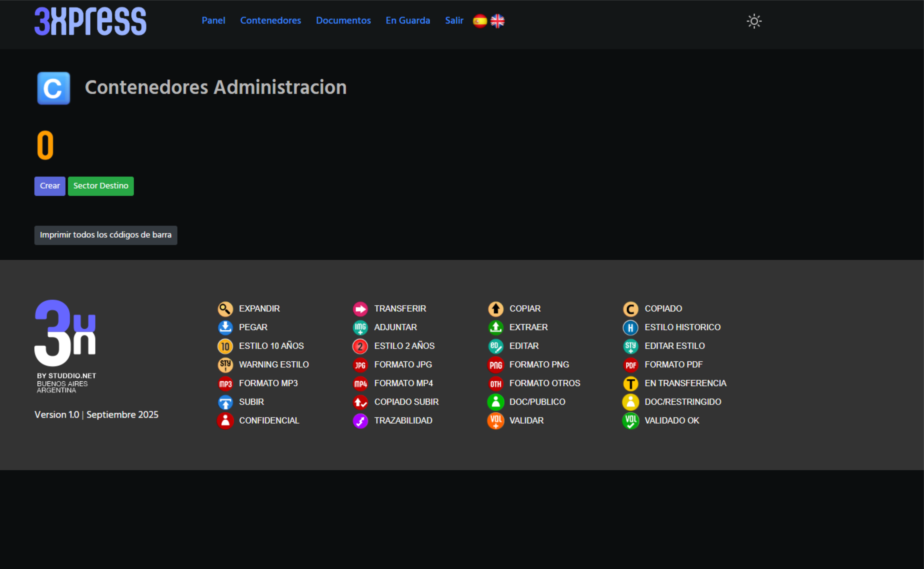Screen dimensions: 924x569
Task: Click Imprimir todos los códigos de barra
Action: coord(106,235)
